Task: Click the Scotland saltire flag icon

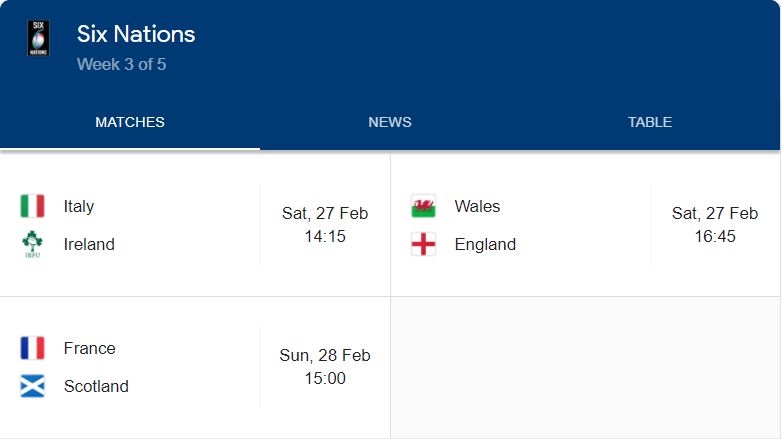Action: click(x=32, y=386)
